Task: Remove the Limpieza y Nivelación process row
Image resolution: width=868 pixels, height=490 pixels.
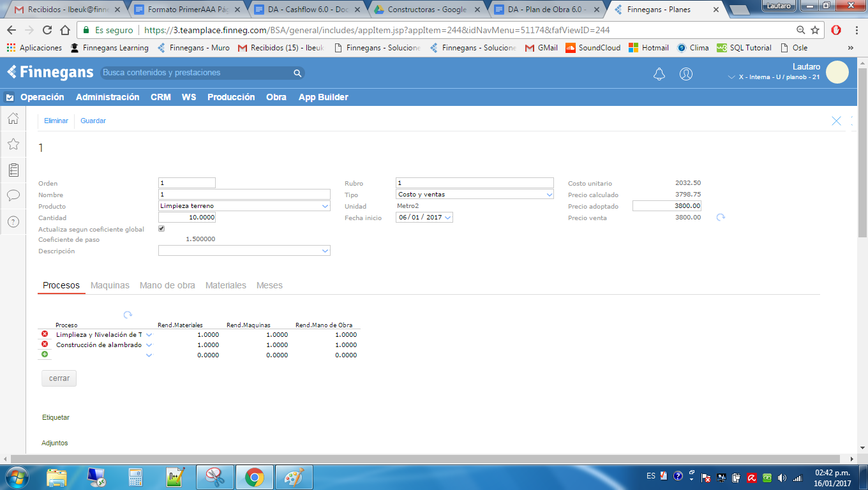Action: pos(45,334)
